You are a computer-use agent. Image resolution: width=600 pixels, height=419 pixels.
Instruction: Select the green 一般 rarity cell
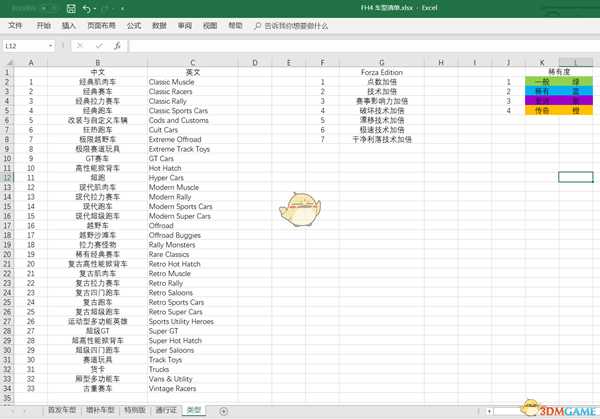542,82
